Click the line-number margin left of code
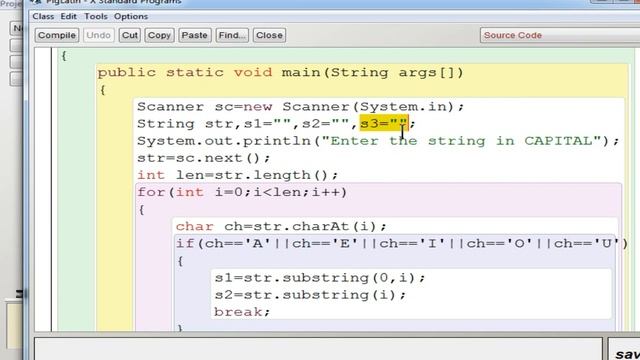 [43, 189]
